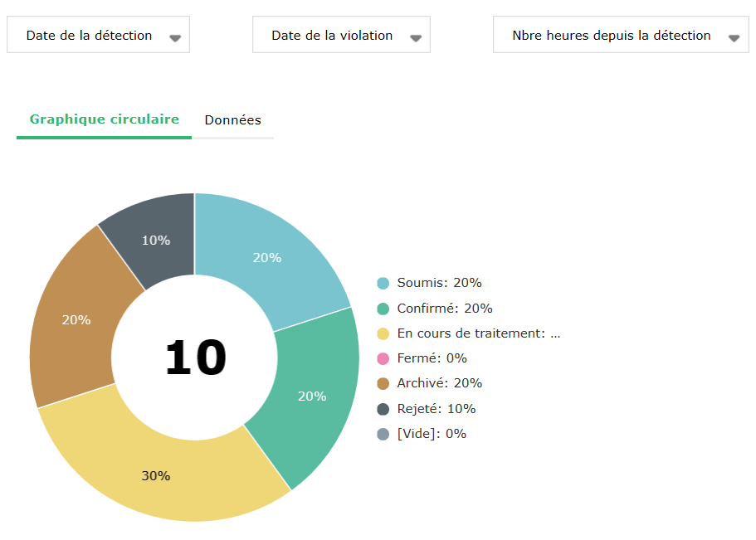
Task: Open Nbre heures depuis la détection dropdown
Action: [620, 36]
